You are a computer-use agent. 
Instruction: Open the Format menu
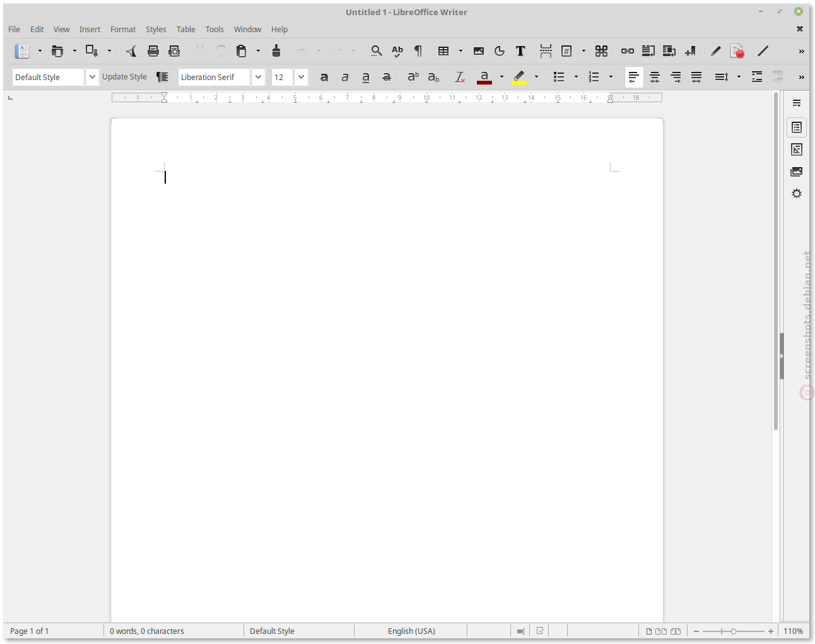tap(123, 30)
